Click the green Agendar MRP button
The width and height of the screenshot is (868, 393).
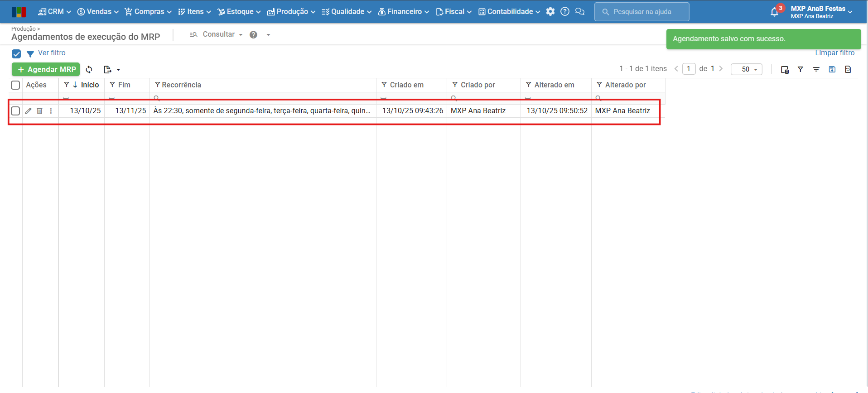[x=46, y=69]
